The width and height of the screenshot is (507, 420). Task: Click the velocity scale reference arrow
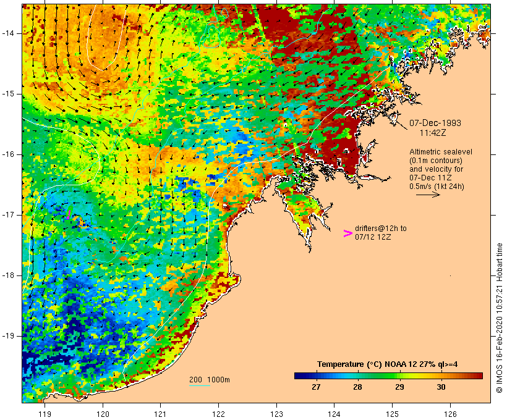tap(428, 195)
